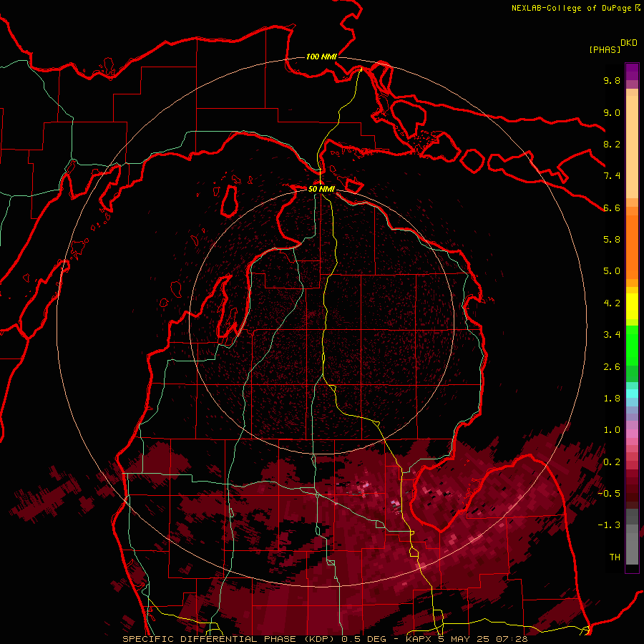Click the 9.0 value on the color scale
644x644 pixels.
(x=612, y=112)
